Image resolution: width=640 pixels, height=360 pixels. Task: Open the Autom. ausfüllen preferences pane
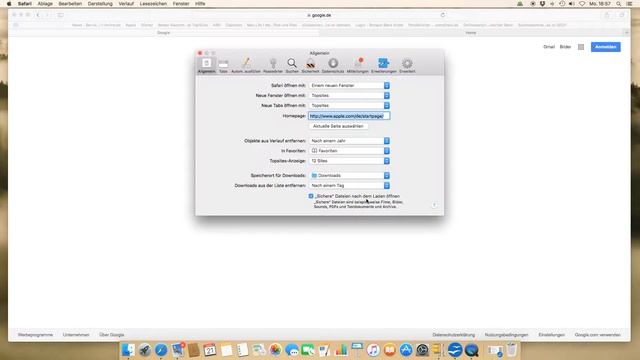pos(246,65)
